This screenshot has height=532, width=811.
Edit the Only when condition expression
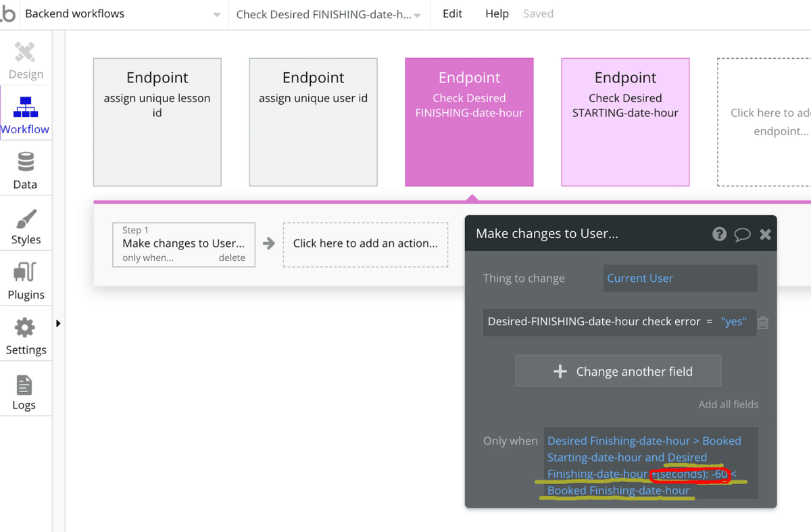tap(652, 463)
